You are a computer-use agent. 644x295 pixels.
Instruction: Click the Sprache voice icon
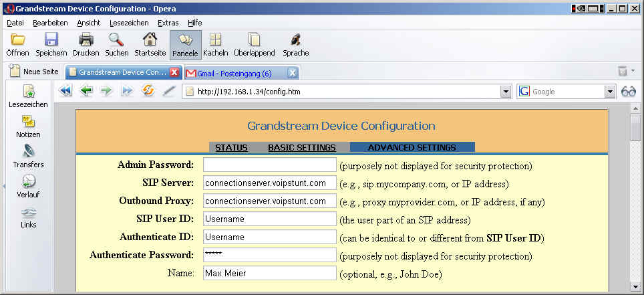click(296, 40)
